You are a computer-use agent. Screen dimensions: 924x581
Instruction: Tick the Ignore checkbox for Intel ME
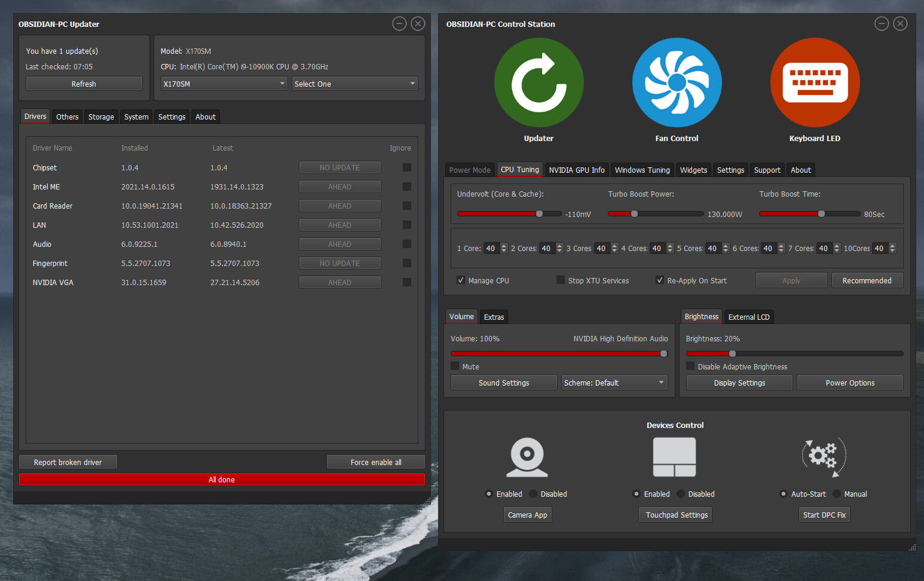coord(407,186)
